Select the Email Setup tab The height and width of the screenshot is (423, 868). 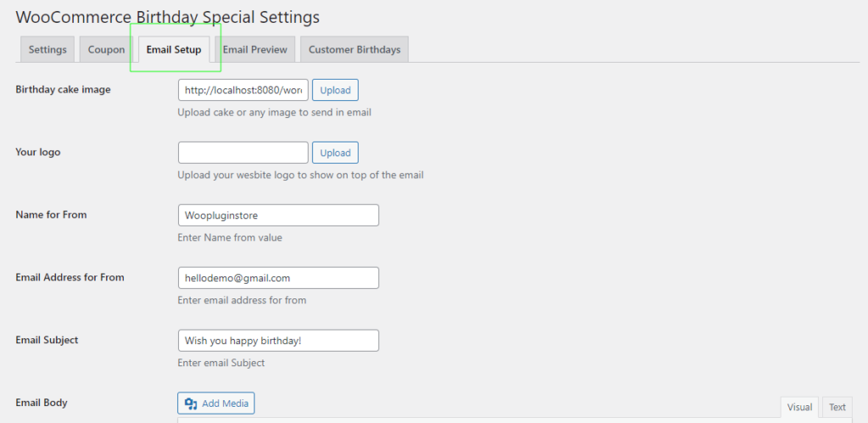[174, 49]
